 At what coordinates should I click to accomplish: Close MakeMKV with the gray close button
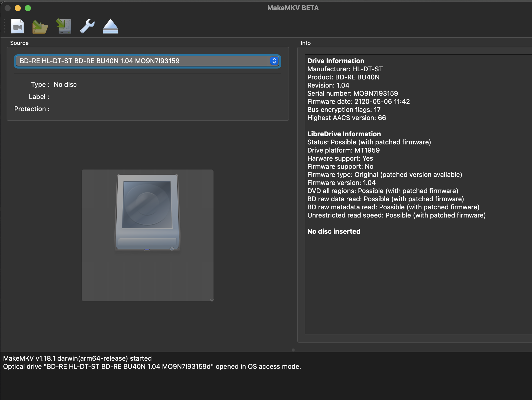point(8,8)
